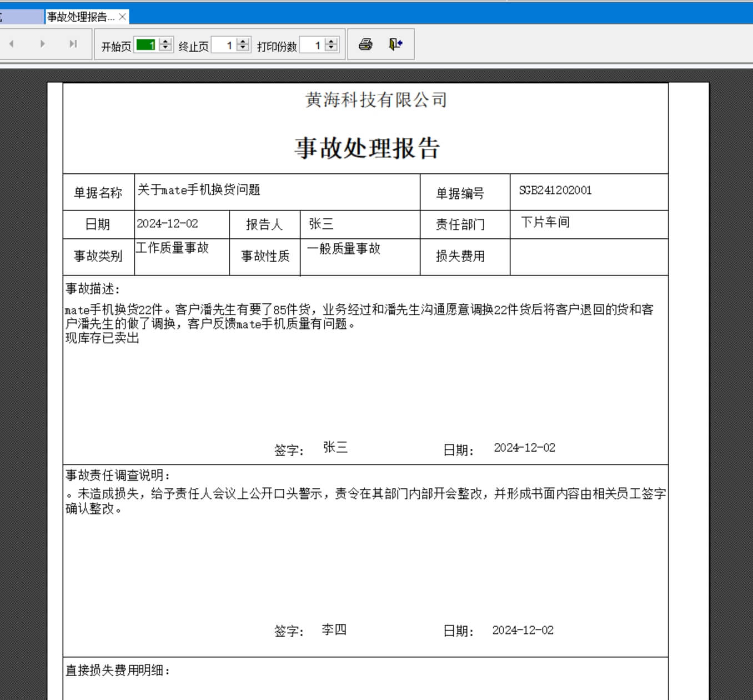Click the 下片车间 department cell

(x=545, y=222)
